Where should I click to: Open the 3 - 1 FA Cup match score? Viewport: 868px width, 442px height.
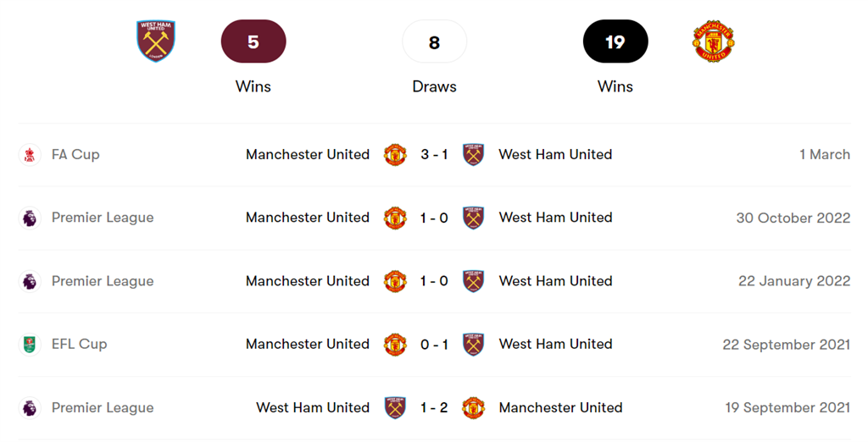coord(434,155)
